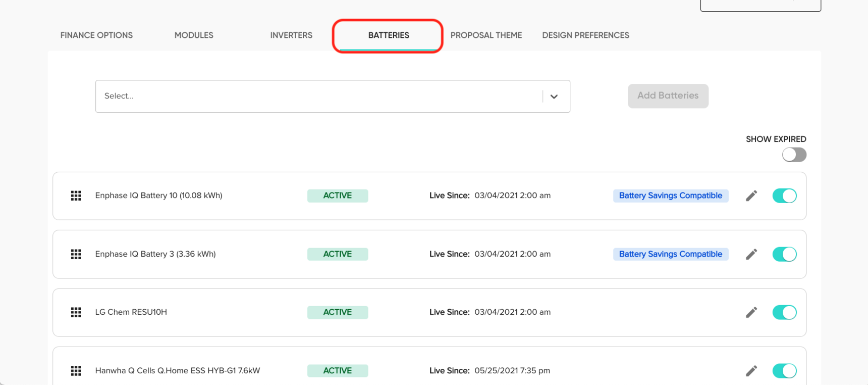Click LG Chem RESU10H name

[131, 312]
